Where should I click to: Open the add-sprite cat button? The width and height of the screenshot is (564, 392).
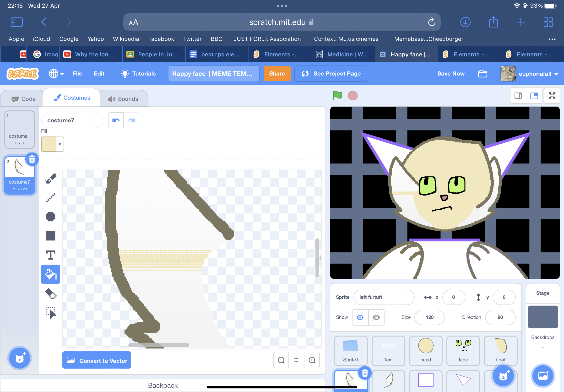pos(503,375)
